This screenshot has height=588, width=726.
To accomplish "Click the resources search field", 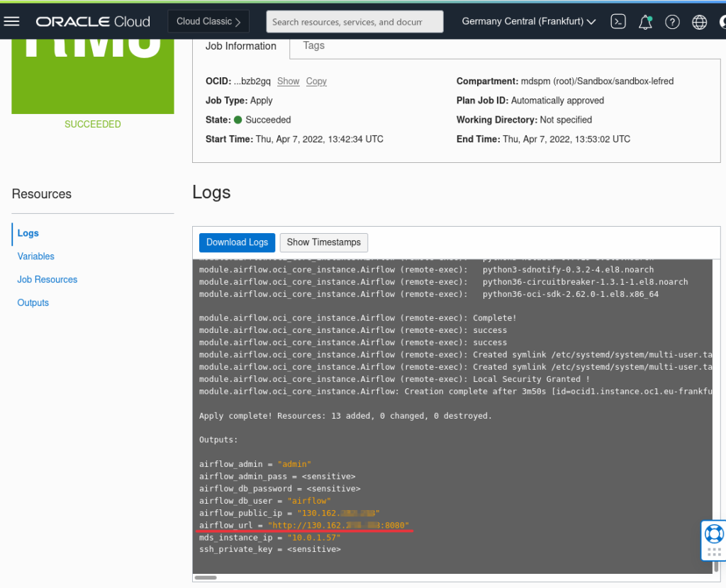I will [354, 21].
